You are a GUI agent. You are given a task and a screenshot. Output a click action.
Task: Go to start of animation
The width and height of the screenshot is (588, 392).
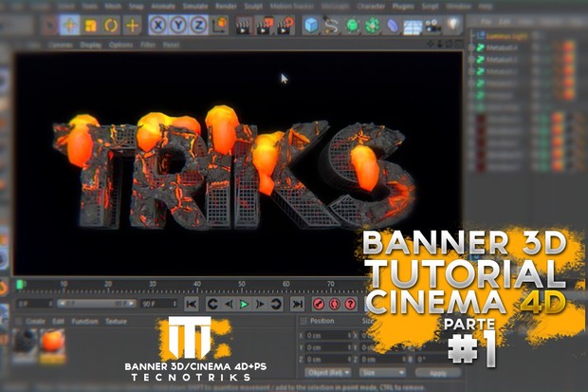(x=192, y=304)
